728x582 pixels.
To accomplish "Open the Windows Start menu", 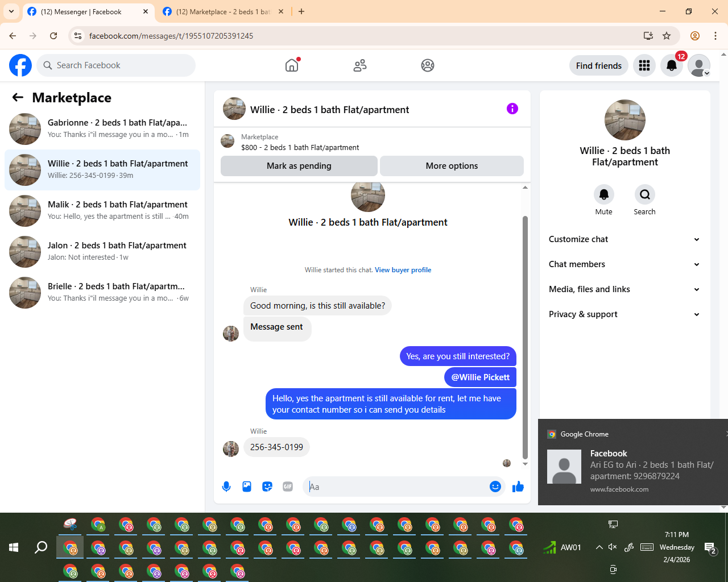I will [x=14, y=547].
